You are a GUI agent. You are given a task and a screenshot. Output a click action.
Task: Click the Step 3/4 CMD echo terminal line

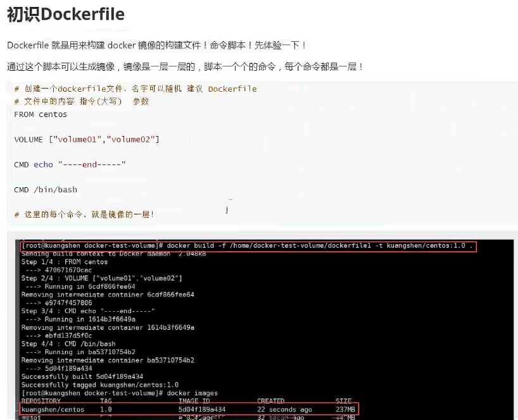88,311
